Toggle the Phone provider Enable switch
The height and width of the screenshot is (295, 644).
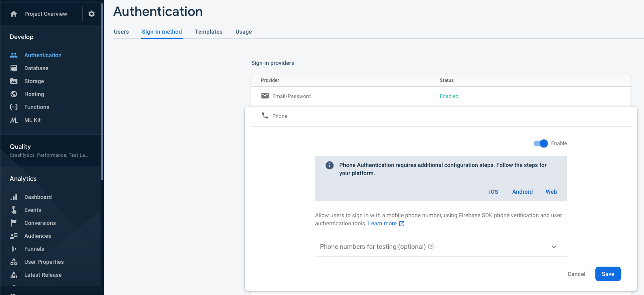541,143
